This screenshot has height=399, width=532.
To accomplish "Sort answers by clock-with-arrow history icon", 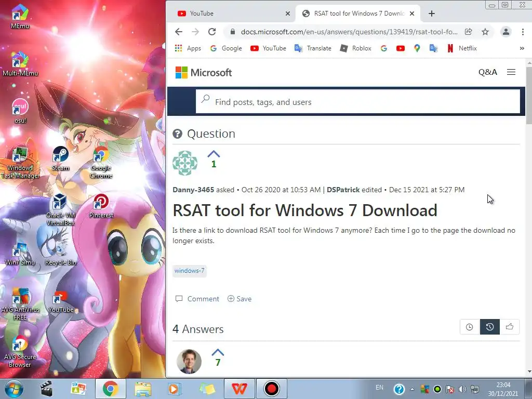I will click(489, 327).
